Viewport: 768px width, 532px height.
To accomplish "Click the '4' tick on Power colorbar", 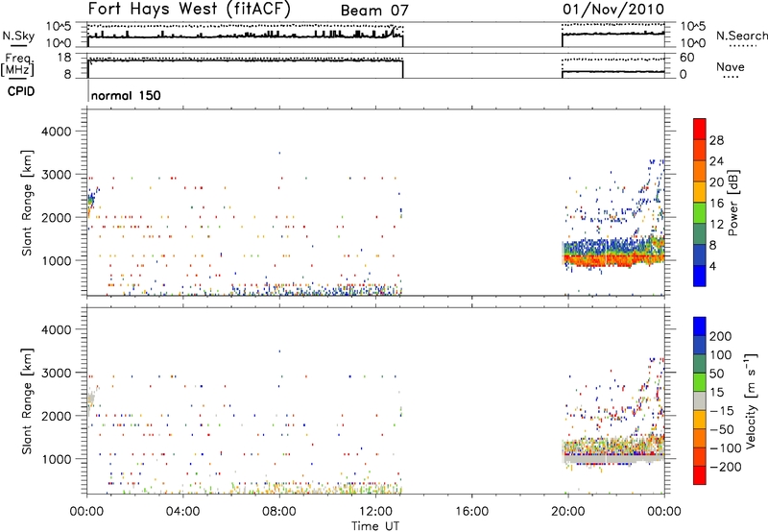I will point(712,266).
